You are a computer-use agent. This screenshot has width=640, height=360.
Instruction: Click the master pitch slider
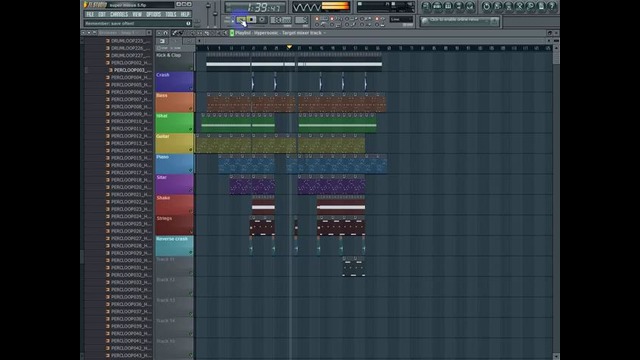pos(215,15)
